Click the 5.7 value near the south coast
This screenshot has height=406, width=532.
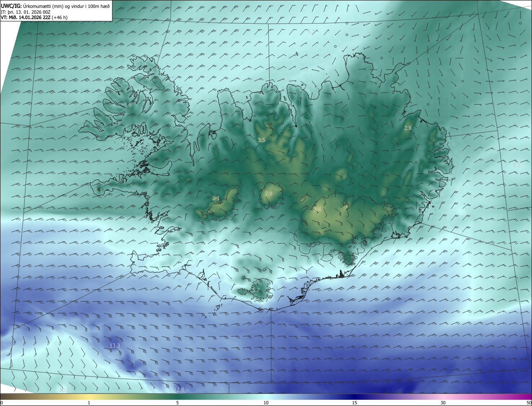[256, 290]
